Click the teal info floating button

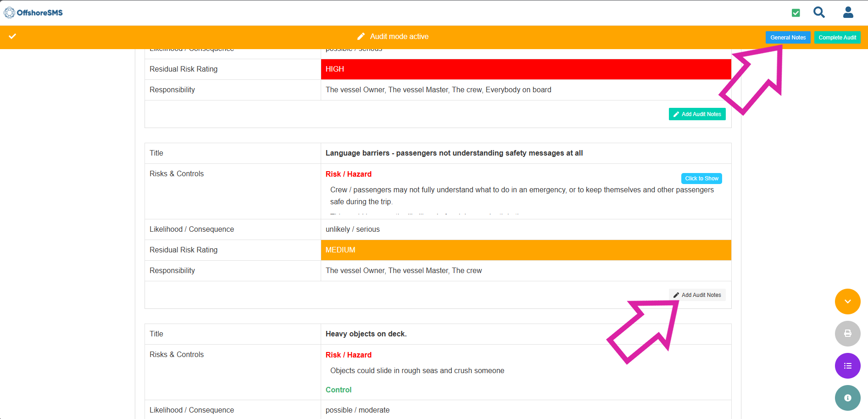coord(847,398)
